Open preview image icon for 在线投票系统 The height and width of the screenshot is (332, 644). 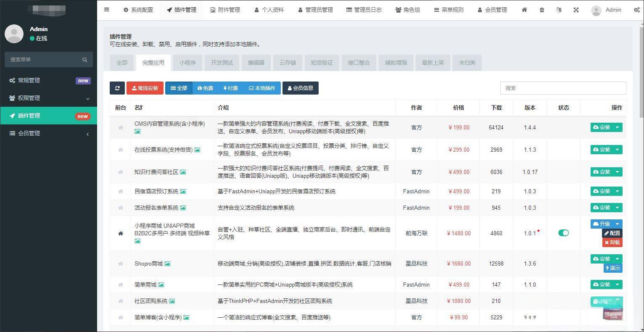coord(197,150)
